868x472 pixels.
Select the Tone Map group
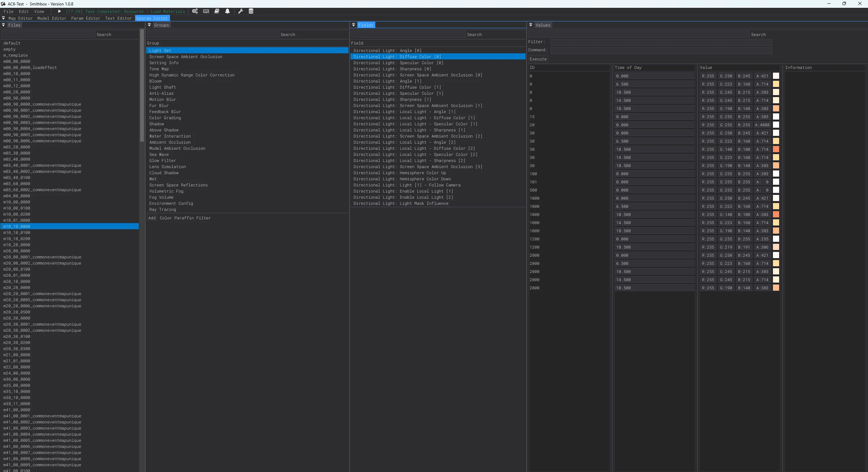coord(159,69)
